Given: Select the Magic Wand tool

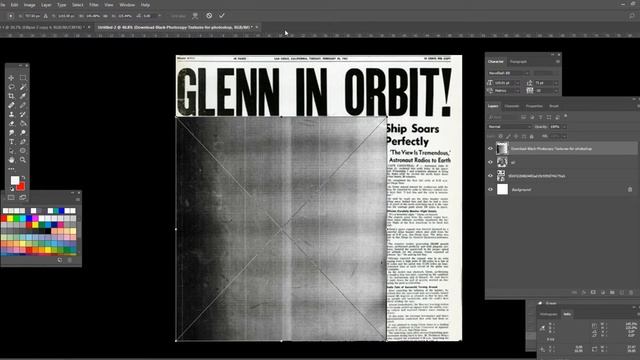Looking at the screenshot, I should click(x=23, y=87).
